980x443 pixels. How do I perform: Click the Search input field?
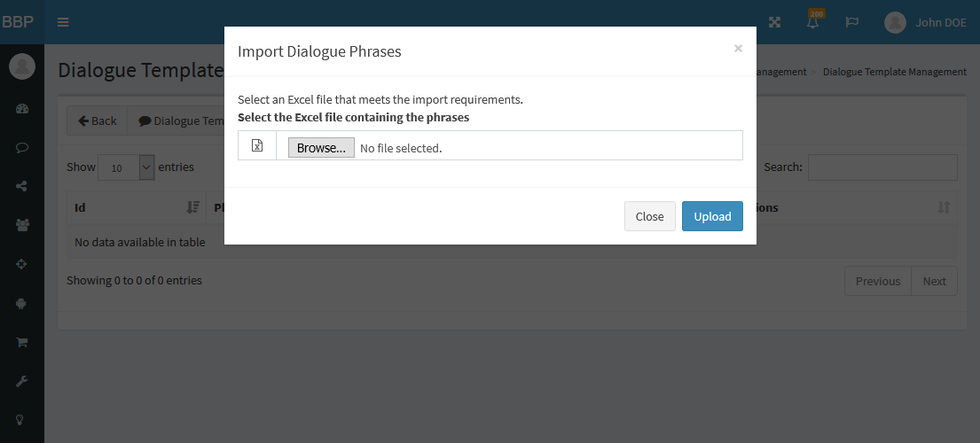[882, 167]
